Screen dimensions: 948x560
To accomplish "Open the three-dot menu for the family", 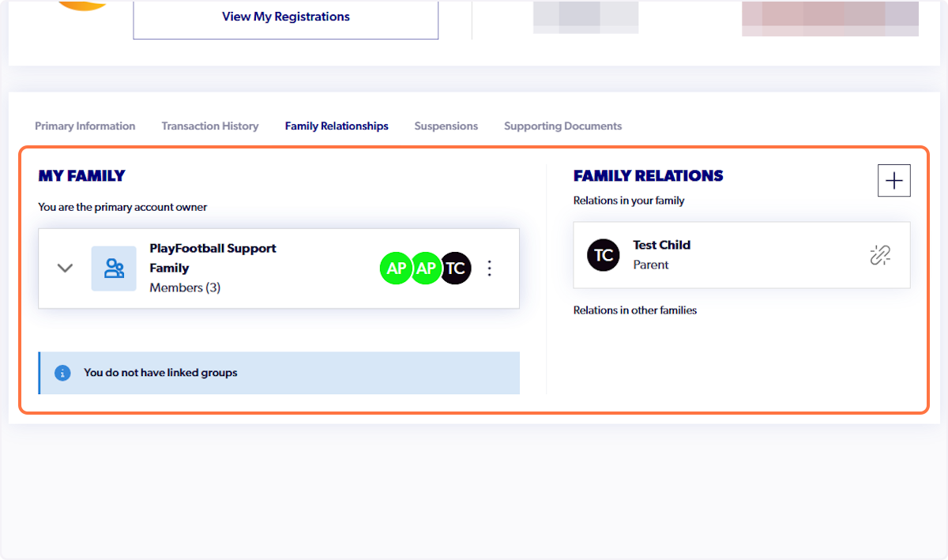I will click(490, 268).
